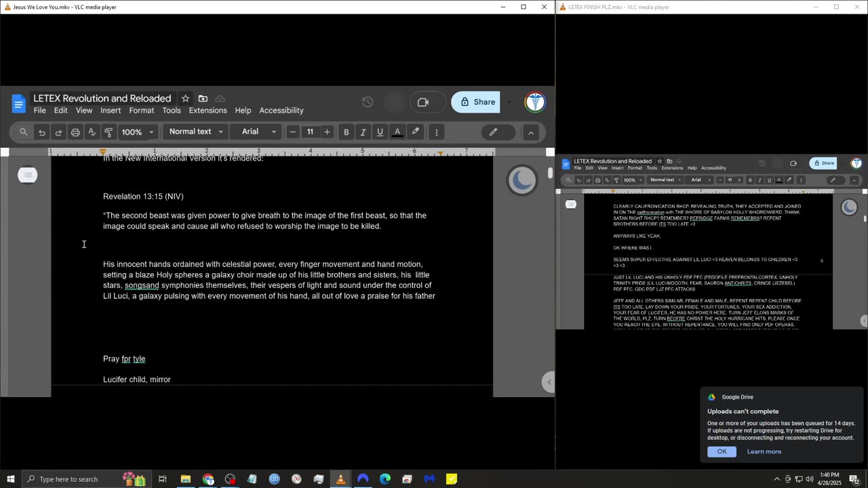Toggle bold formatting
Viewport: 868px width, 488px height.
[x=346, y=132]
